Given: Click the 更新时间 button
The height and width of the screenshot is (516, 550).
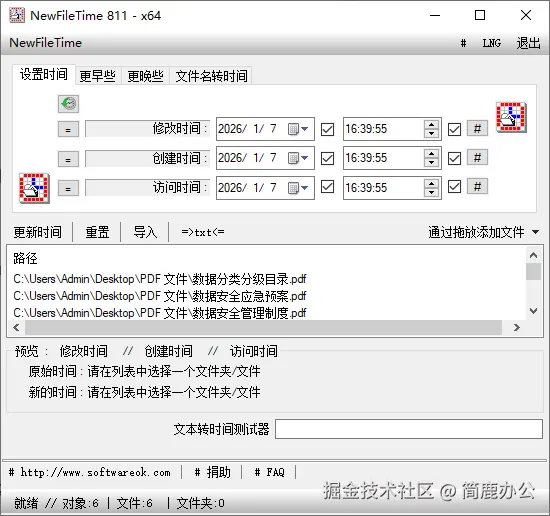Looking at the screenshot, I should (x=38, y=232).
